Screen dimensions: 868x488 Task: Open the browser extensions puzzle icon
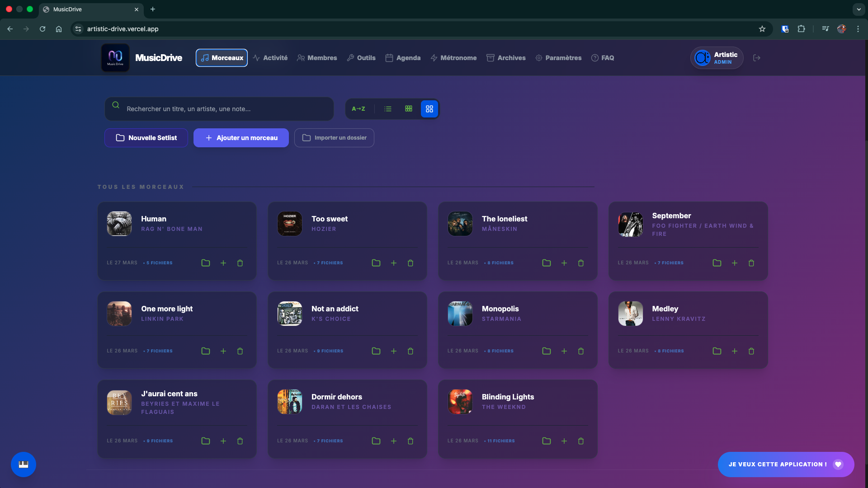(x=801, y=29)
